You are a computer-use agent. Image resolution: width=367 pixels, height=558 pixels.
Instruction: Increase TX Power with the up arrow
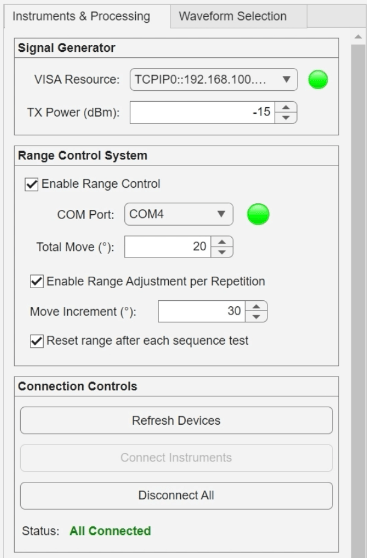pyautogui.click(x=286, y=107)
